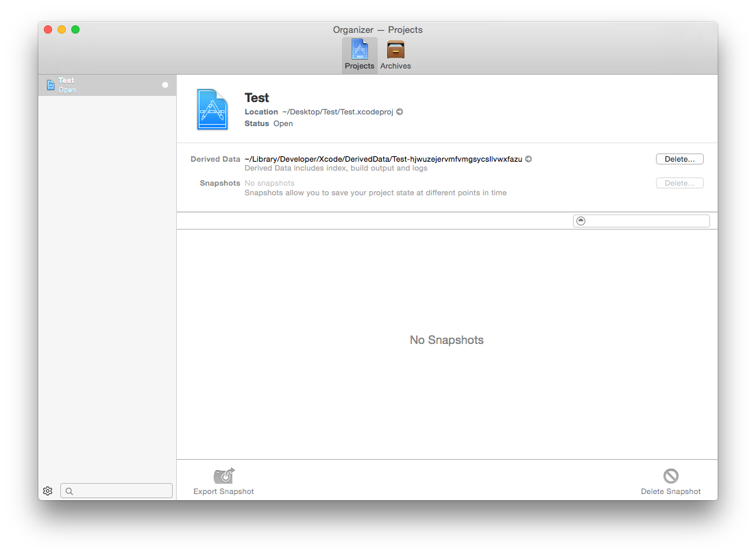Reveal Derived Data folder using arrow icon

click(x=528, y=159)
